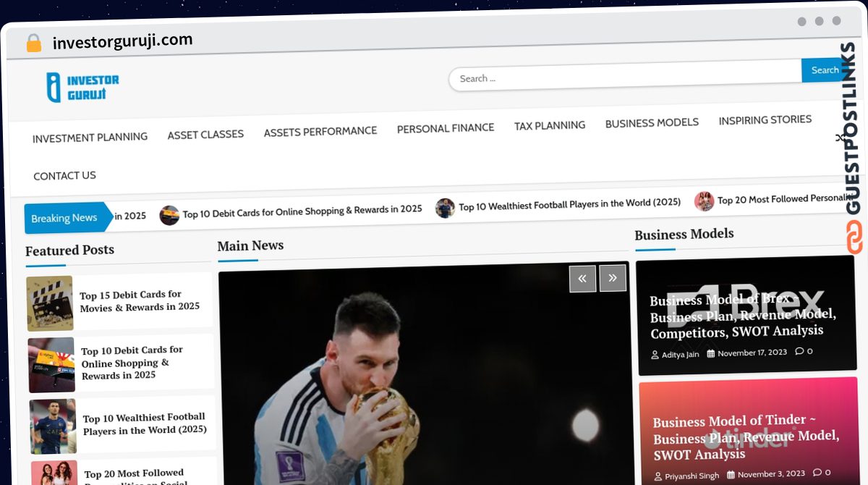Open ticker link Top 10 Wealthiest Football Players

(570, 205)
